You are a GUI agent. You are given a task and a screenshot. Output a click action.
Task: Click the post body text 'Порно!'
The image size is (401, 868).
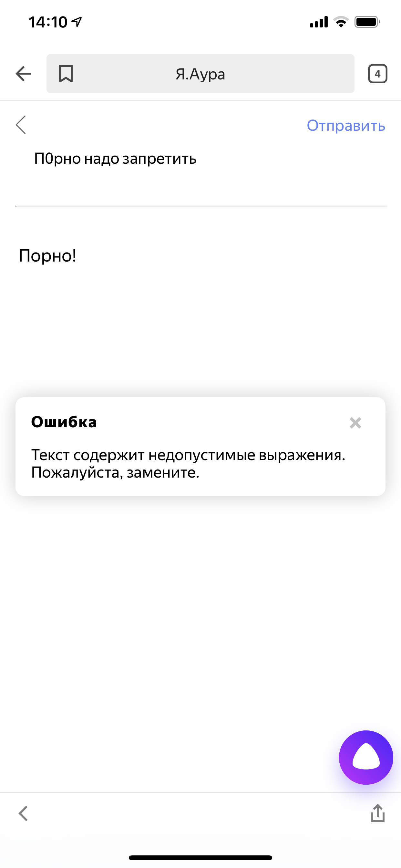point(47,255)
